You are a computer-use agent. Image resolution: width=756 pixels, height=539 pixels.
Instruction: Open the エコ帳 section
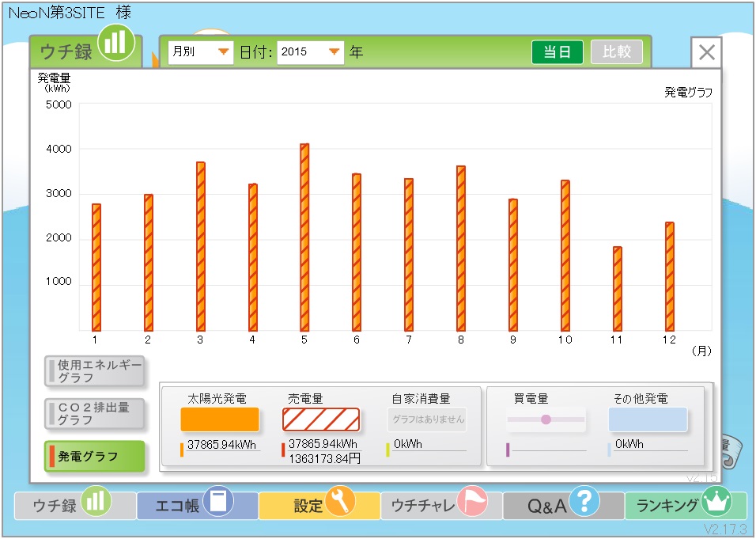[x=197, y=505]
